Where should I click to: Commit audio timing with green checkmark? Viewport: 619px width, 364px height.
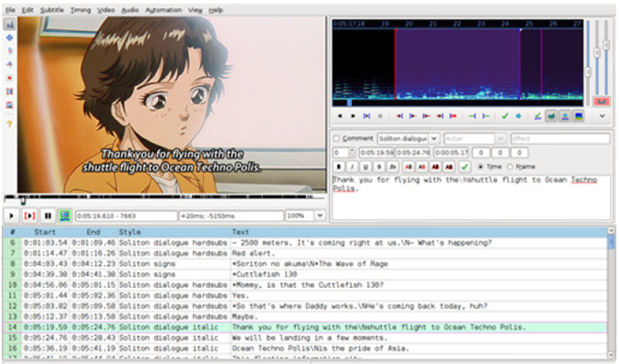(x=505, y=116)
